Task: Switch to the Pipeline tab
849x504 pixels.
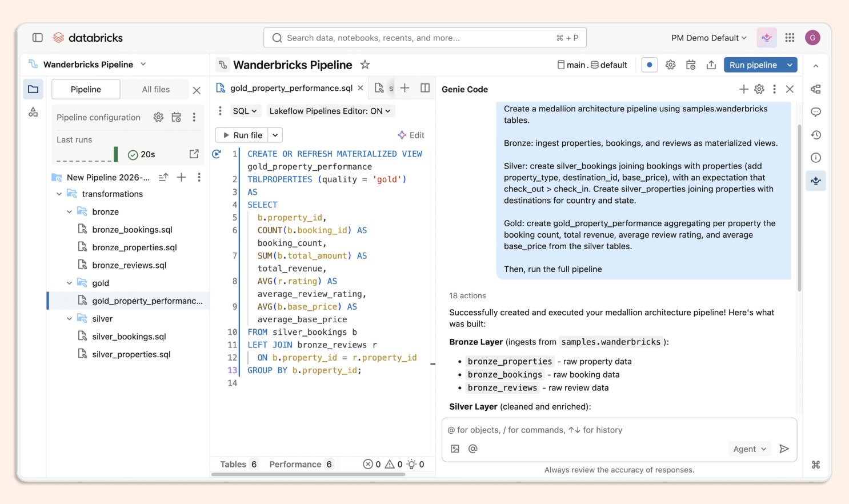Action: click(x=86, y=89)
